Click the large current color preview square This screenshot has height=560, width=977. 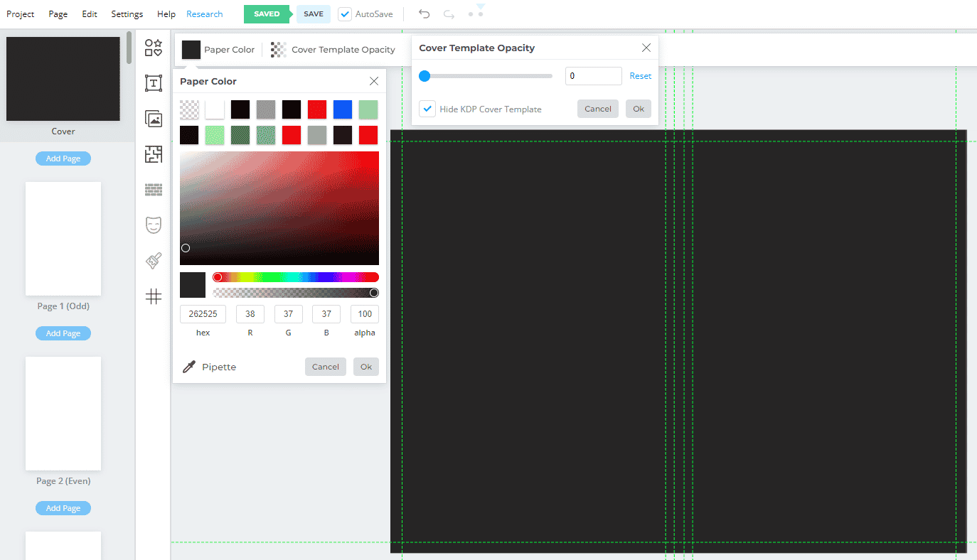pyautogui.click(x=193, y=285)
